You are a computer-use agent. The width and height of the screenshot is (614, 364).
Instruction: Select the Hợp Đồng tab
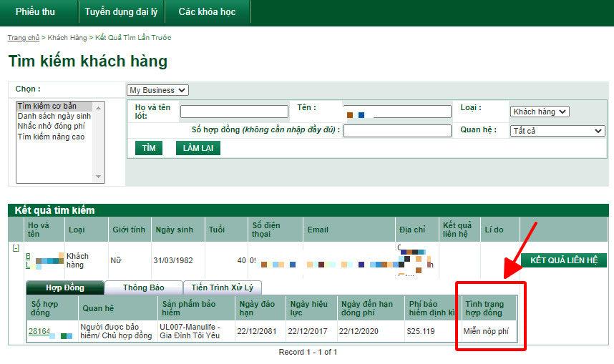point(64,287)
